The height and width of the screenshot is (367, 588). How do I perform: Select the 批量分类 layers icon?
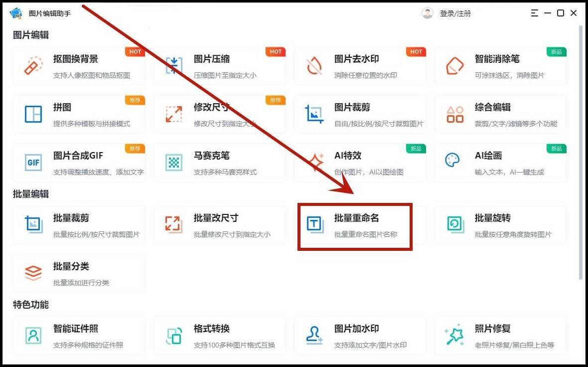click(x=33, y=273)
